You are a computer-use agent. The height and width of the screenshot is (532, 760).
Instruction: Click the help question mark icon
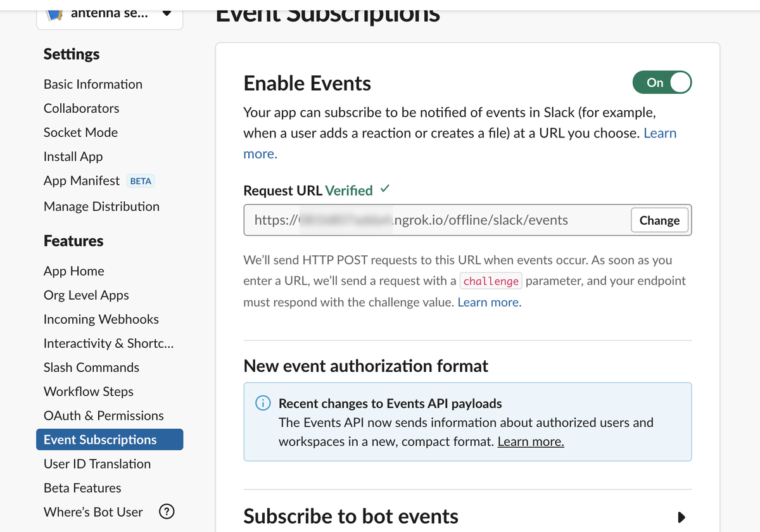[x=167, y=512]
